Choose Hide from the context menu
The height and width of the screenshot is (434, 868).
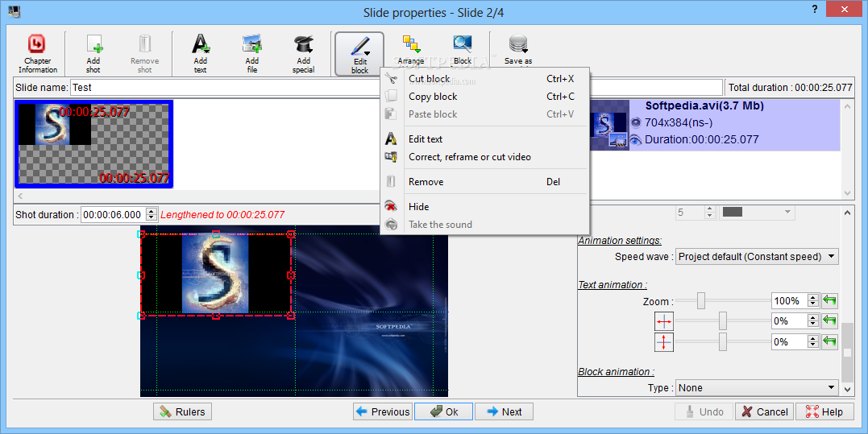point(484,207)
